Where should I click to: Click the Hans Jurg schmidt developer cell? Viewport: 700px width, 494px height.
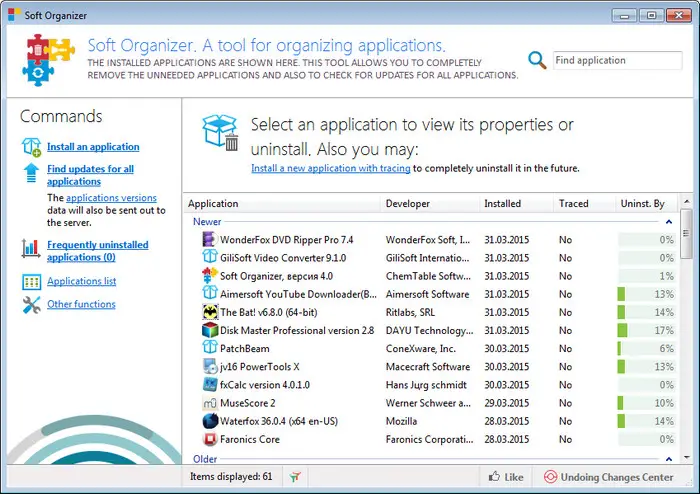pos(426,385)
